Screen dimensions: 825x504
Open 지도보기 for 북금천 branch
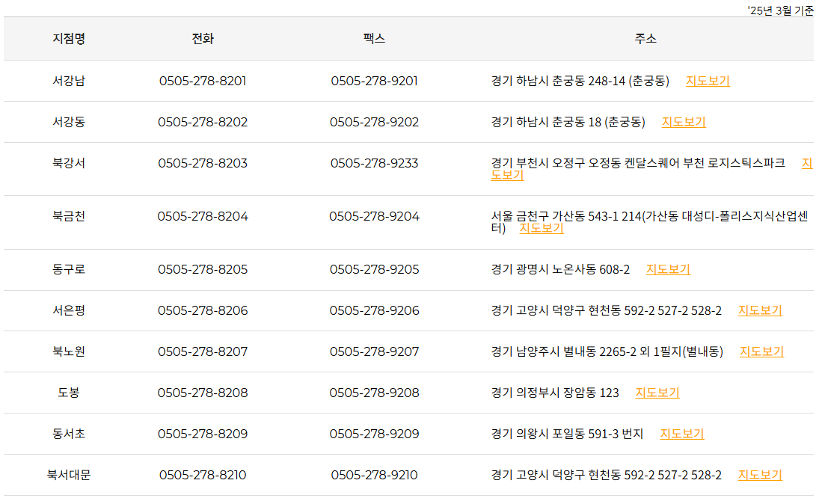click(542, 230)
